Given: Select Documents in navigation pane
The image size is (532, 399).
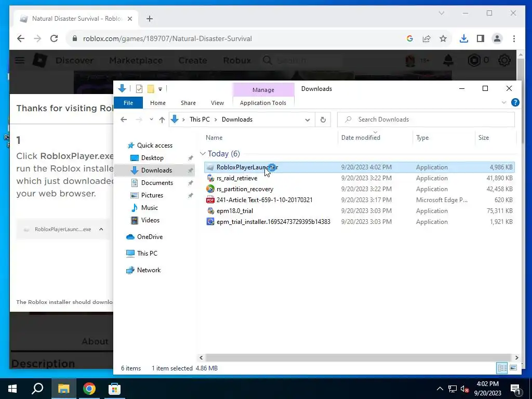Looking at the screenshot, I should point(157,183).
